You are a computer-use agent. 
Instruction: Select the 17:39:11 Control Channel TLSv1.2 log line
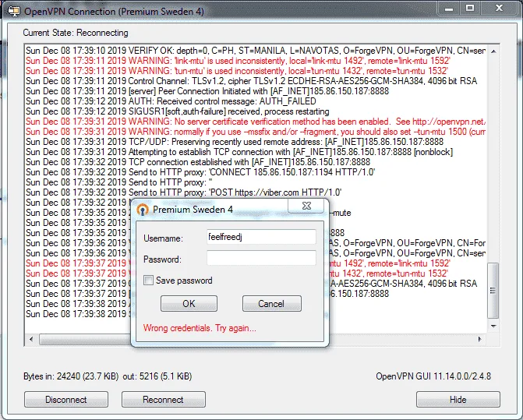pos(252,81)
